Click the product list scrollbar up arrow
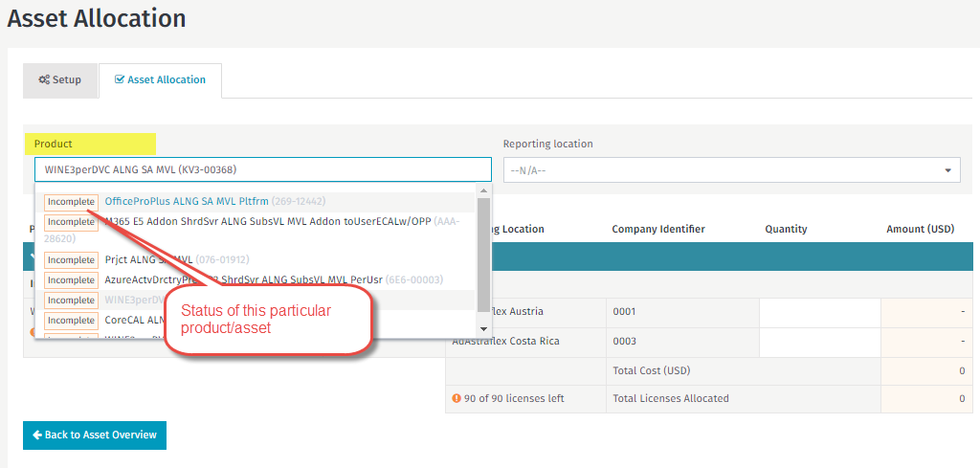The width and height of the screenshot is (980, 468). tap(484, 191)
